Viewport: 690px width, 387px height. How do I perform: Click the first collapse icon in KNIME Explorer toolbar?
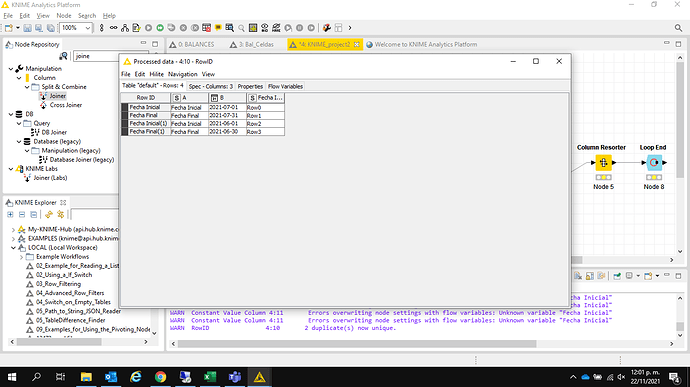22,214
